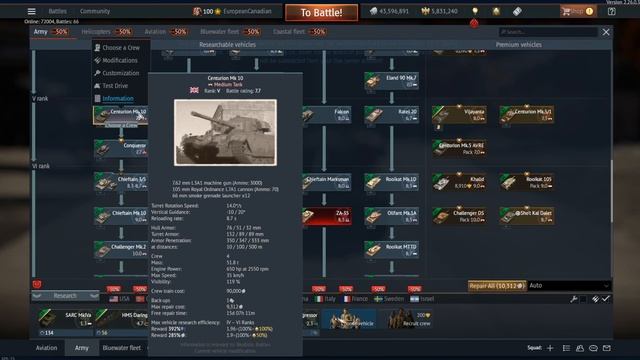Select the Rooikat Mk.1D vehicle card
Image resolution: width=640 pixels, height=360 pixels.
point(391,182)
